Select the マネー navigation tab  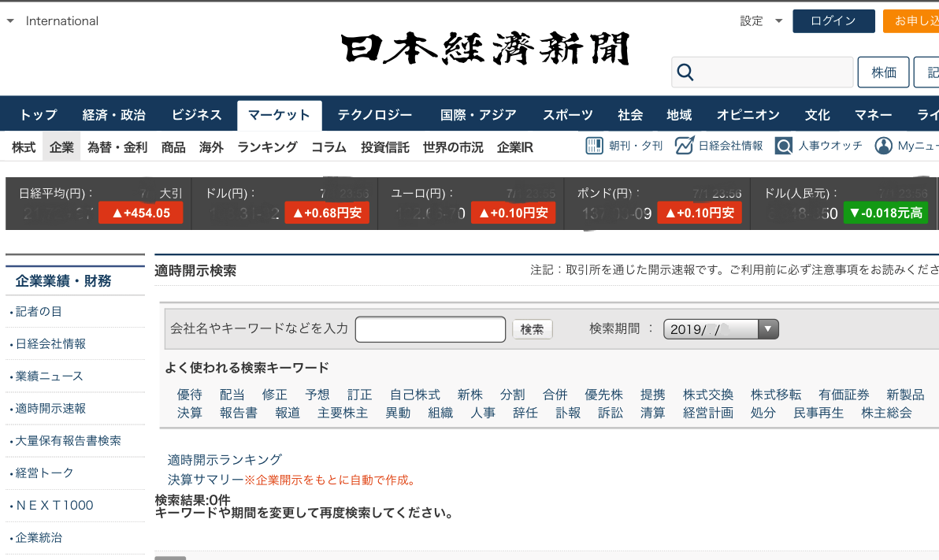tap(873, 115)
